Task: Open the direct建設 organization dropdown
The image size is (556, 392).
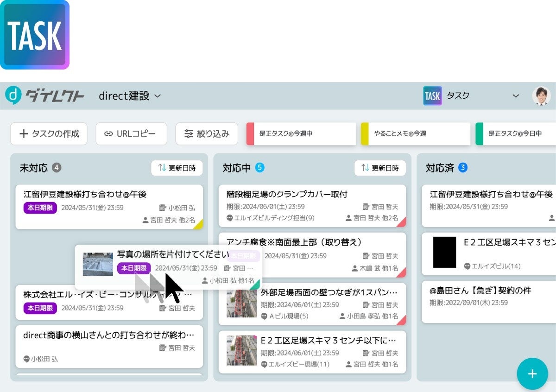Action: coord(130,96)
